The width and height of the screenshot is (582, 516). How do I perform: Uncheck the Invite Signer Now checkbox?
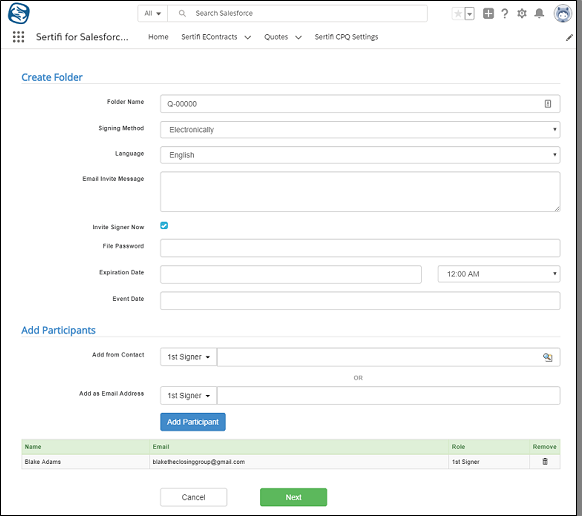click(164, 225)
